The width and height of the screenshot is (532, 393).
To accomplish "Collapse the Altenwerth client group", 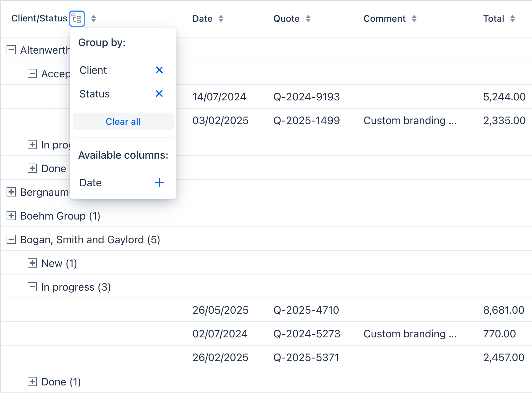I will (11, 50).
